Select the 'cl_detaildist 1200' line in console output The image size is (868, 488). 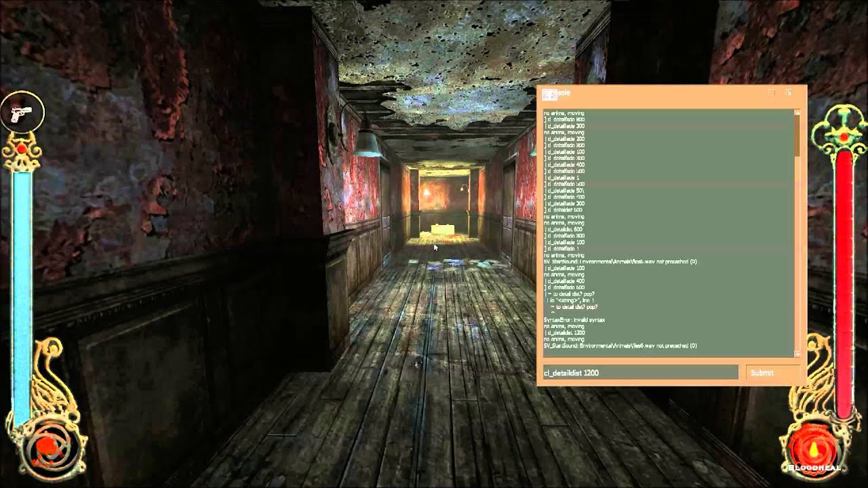(x=564, y=333)
